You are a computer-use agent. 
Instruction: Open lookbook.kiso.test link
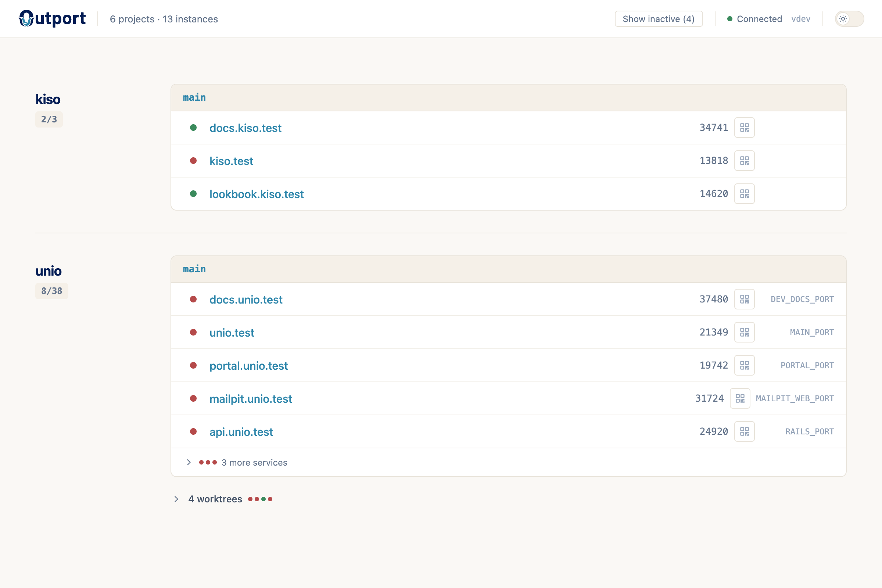pyautogui.click(x=257, y=194)
